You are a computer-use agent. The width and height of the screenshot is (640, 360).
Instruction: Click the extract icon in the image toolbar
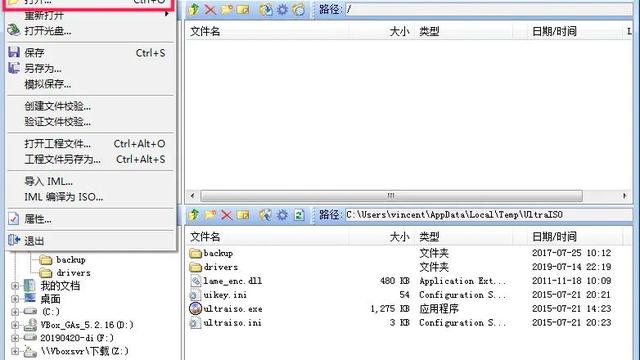(266, 9)
